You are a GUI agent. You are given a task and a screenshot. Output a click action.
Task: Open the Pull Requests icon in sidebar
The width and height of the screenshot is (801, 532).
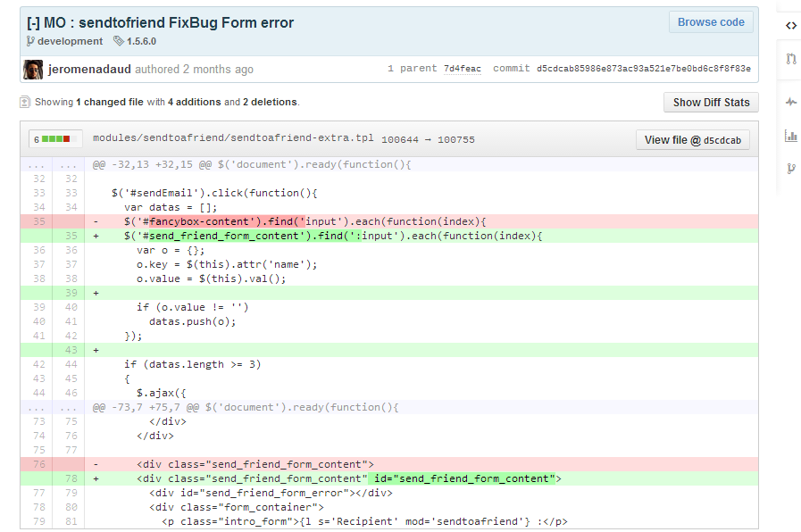pyautogui.click(x=790, y=60)
